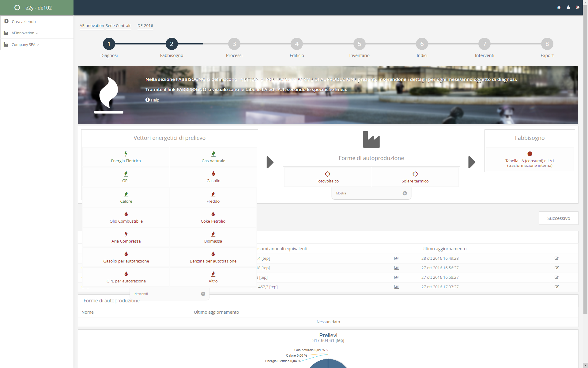Click the Calore 0,00 % chart label
The width and height of the screenshot is (588, 368).
296,355
